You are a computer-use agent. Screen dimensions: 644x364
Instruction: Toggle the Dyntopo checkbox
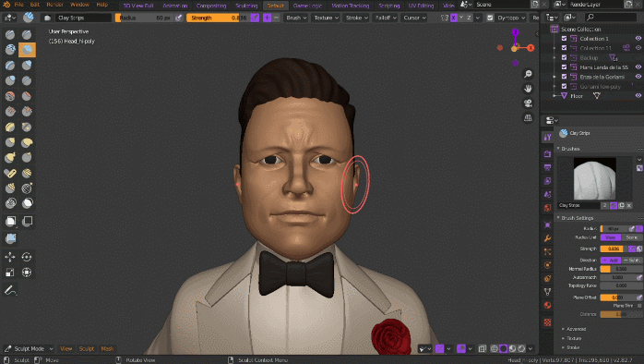click(x=490, y=18)
